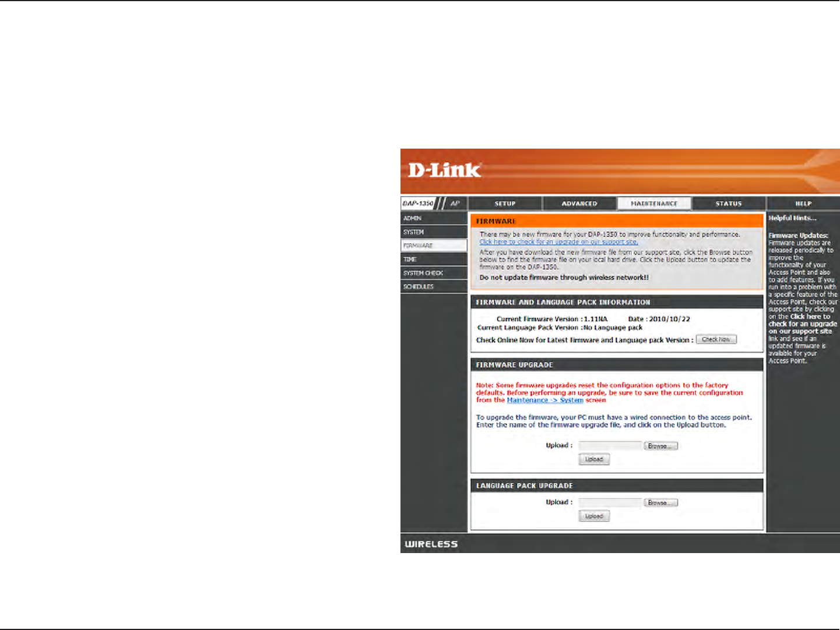Click the Firmware Upgrade section heading
Image resolution: width=840 pixels, height=630 pixels.
click(515, 365)
